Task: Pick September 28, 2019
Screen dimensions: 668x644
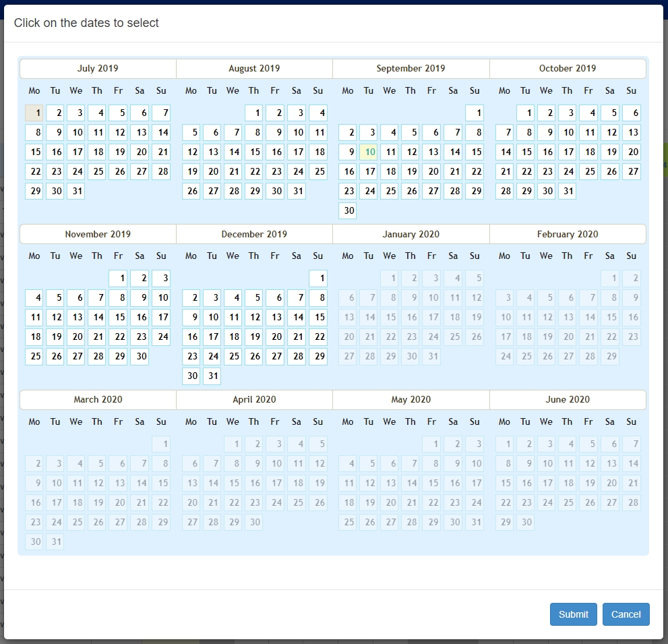Action: (x=453, y=191)
